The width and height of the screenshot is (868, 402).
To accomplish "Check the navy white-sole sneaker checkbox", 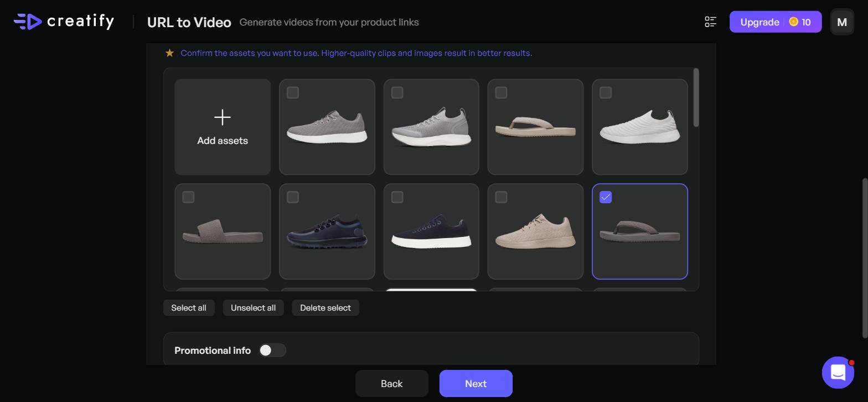I will tap(397, 197).
